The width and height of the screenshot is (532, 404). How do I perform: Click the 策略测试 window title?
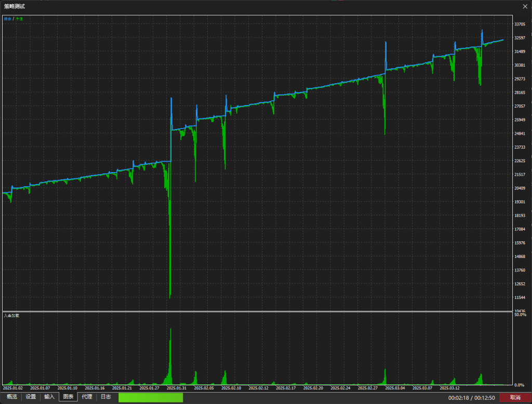coord(15,6)
